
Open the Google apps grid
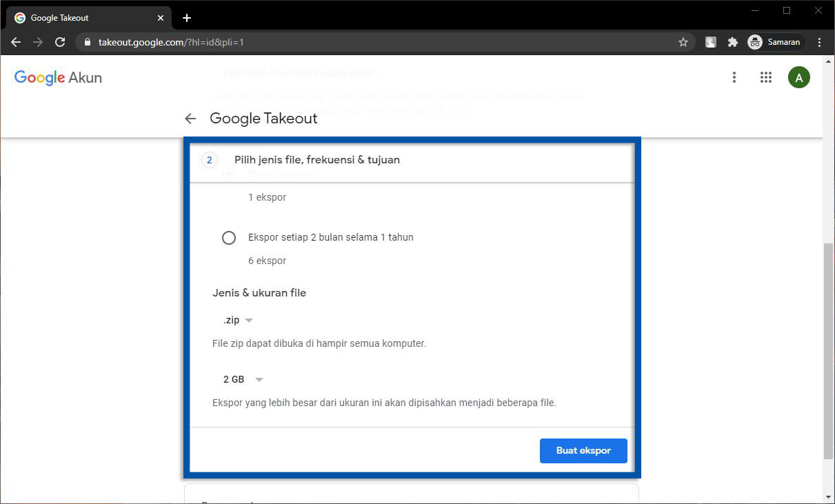pos(765,77)
